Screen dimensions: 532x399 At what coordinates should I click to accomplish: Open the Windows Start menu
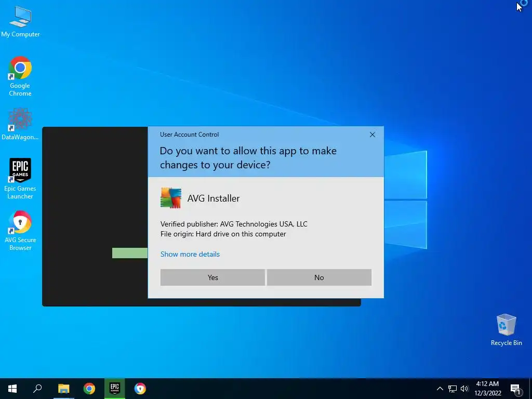[12, 389]
